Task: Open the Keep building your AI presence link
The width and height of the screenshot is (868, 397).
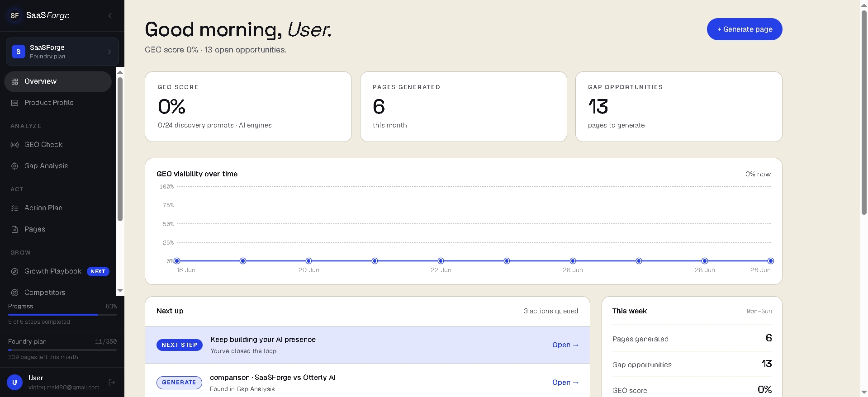Action: 565,345
